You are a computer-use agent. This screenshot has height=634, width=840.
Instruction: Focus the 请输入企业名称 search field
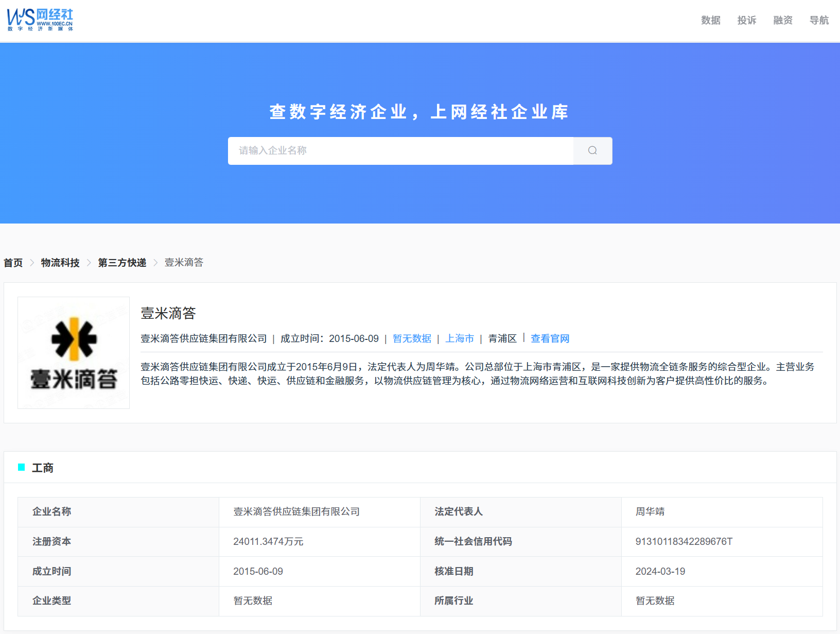tap(400, 150)
